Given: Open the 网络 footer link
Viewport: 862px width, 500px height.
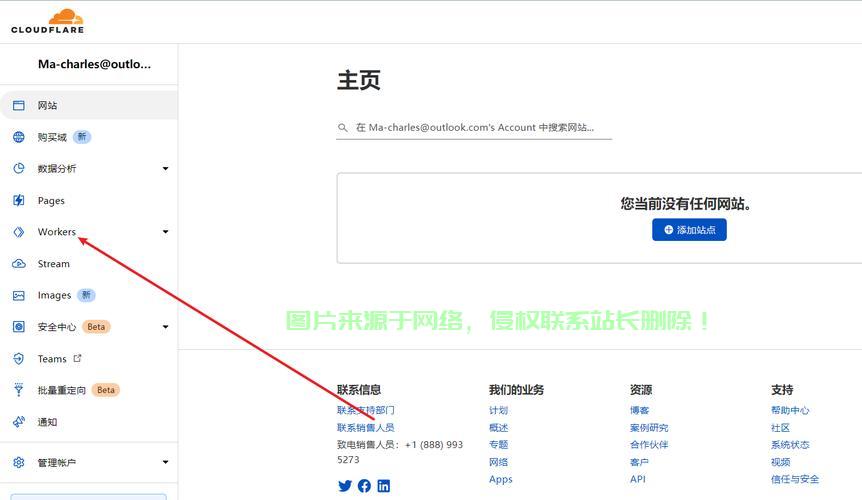Looking at the screenshot, I should (x=499, y=462).
